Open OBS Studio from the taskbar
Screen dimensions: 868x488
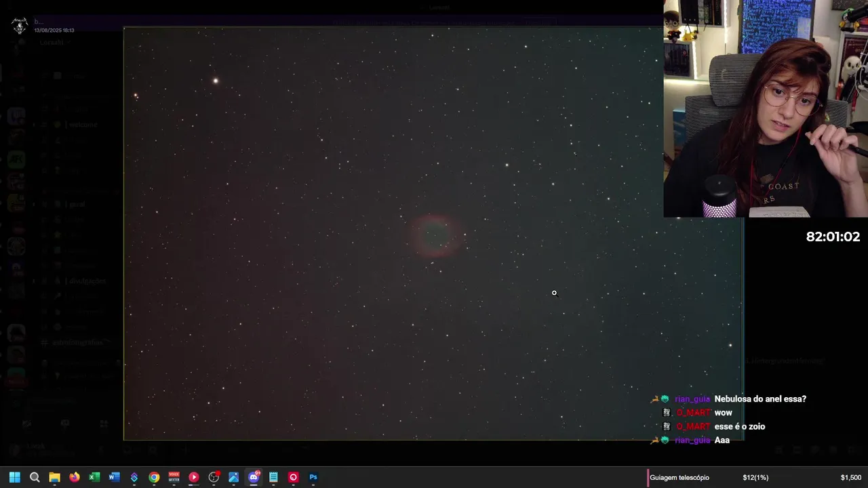(x=214, y=477)
